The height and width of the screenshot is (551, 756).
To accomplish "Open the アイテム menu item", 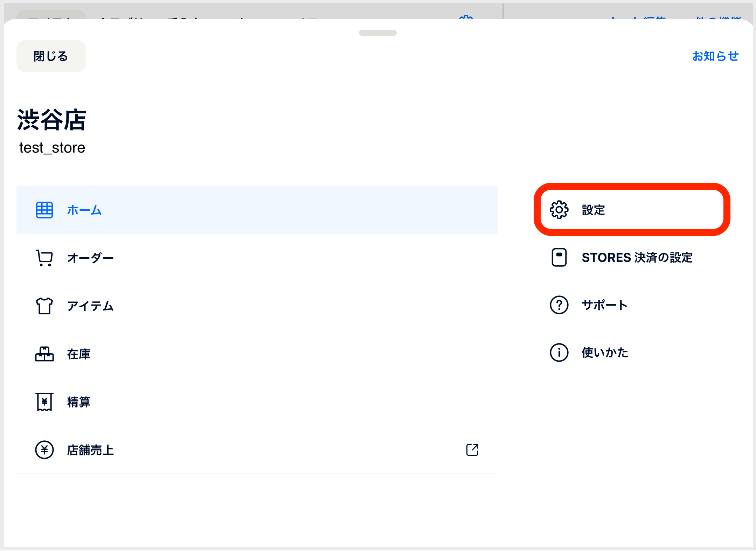I will (257, 306).
